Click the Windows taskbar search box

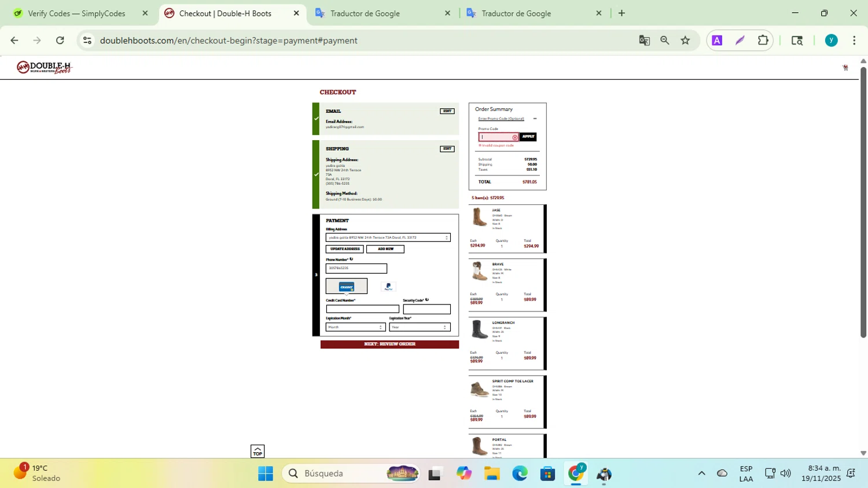coord(350,474)
